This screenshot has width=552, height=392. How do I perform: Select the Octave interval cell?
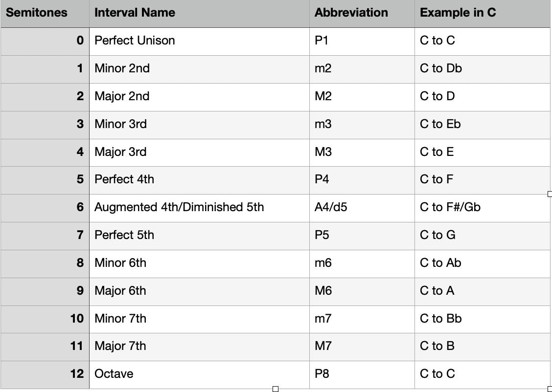(x=199, y=374)
